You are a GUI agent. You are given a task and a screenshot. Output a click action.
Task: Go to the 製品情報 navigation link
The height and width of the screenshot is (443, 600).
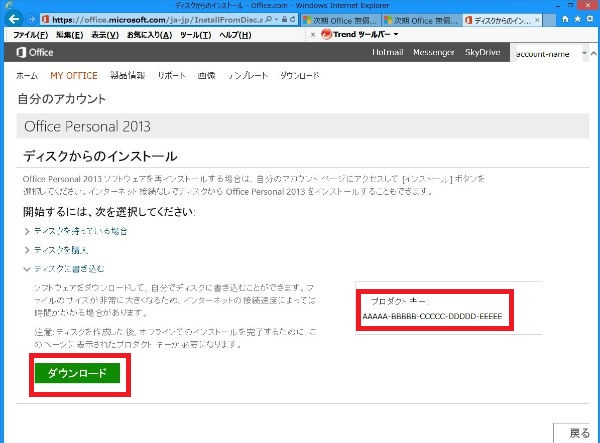point(128,75)
